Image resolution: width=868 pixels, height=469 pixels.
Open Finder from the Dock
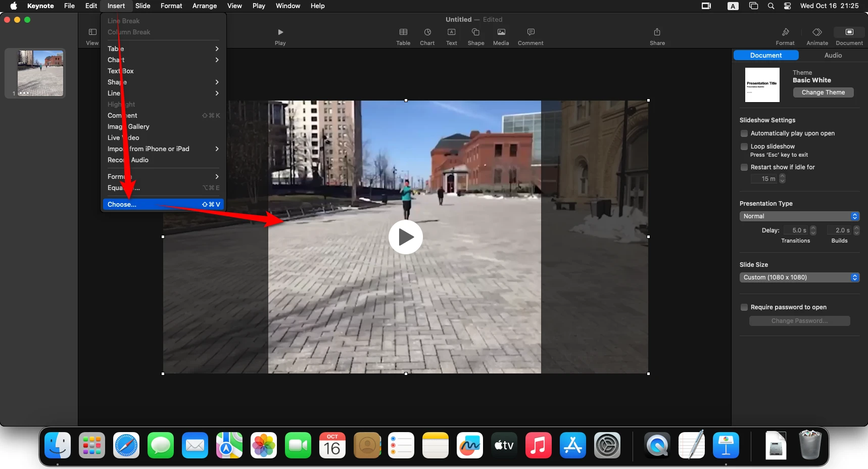58,446
